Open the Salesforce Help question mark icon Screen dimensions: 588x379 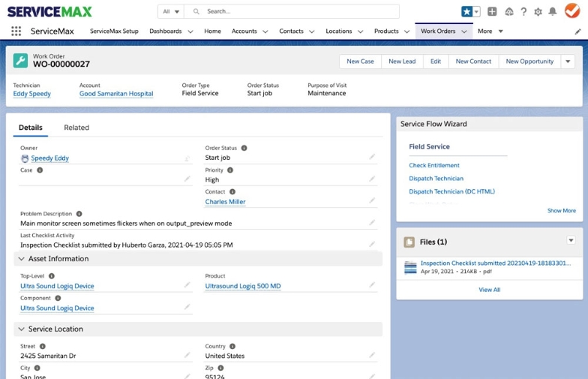523,12
